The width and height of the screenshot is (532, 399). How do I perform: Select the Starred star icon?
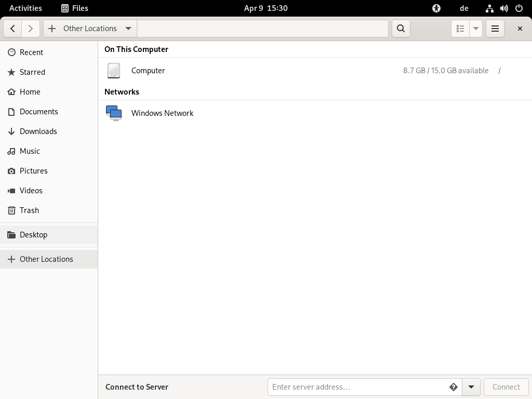[x=11, y=72]
